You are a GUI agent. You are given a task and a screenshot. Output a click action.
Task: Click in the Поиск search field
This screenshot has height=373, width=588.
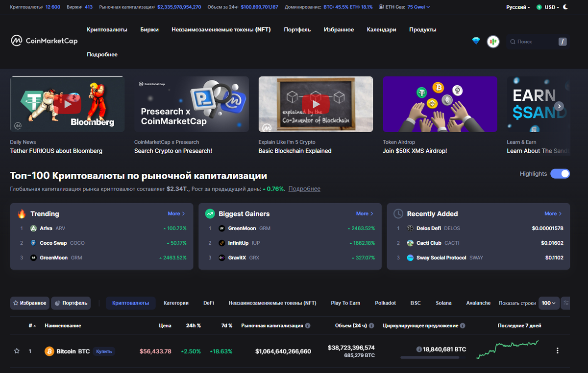pyautogui.click(x=538, y=42)
